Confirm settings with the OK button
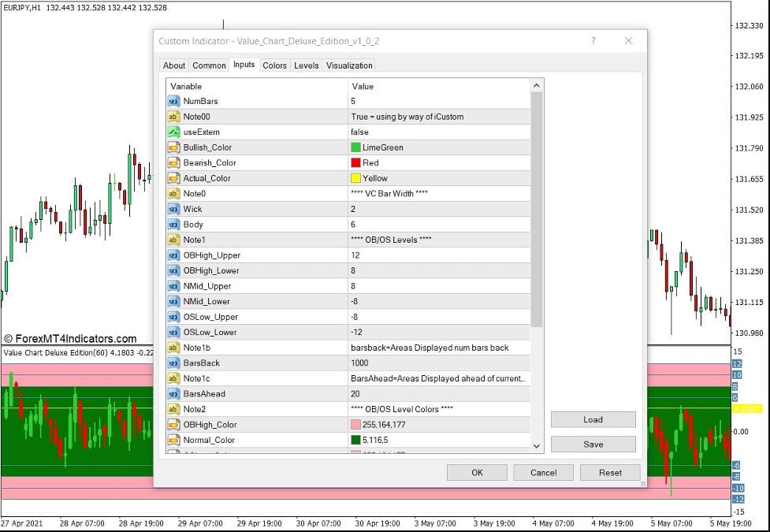 click(476, 472)
